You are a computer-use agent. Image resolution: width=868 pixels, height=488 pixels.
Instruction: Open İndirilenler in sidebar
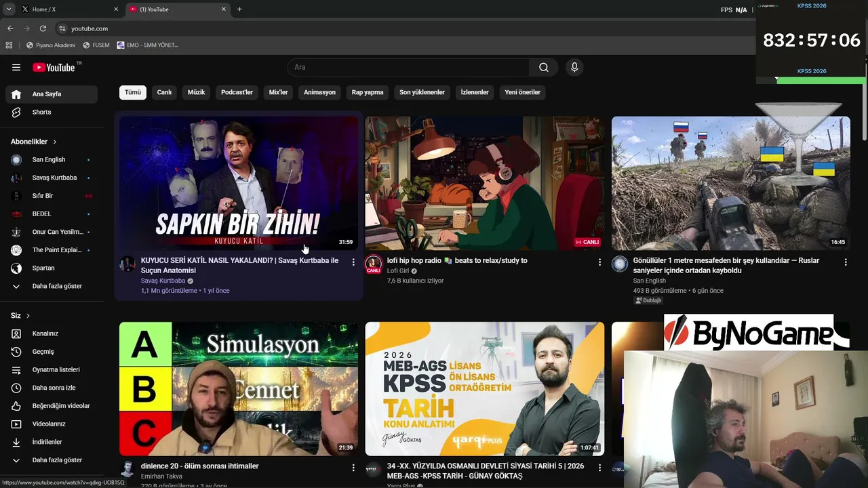pos(52,442)
